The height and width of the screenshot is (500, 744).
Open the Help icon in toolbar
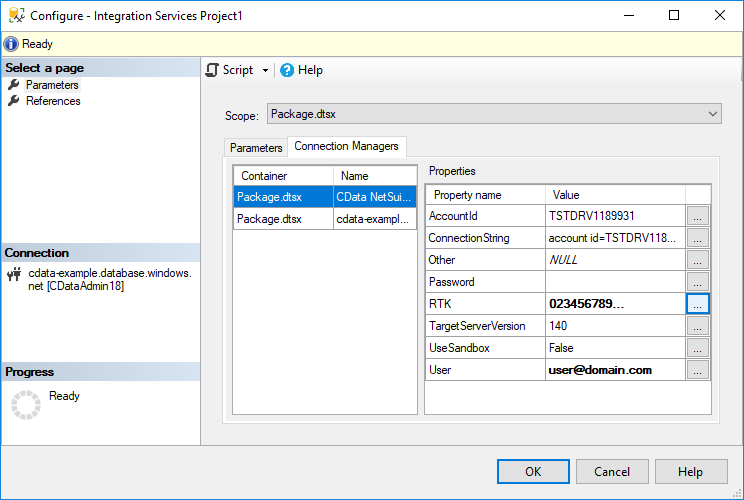click(x=287, y=70)
